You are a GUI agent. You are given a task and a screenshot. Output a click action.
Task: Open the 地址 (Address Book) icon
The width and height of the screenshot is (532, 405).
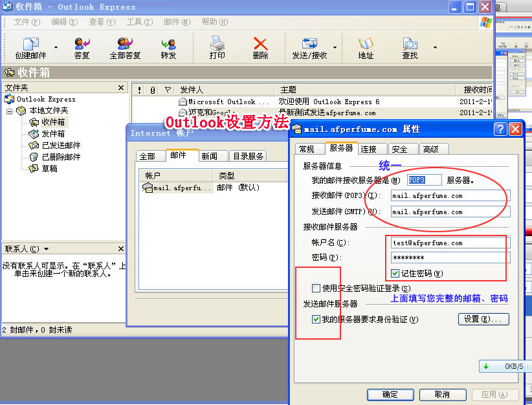pos(366,44)
